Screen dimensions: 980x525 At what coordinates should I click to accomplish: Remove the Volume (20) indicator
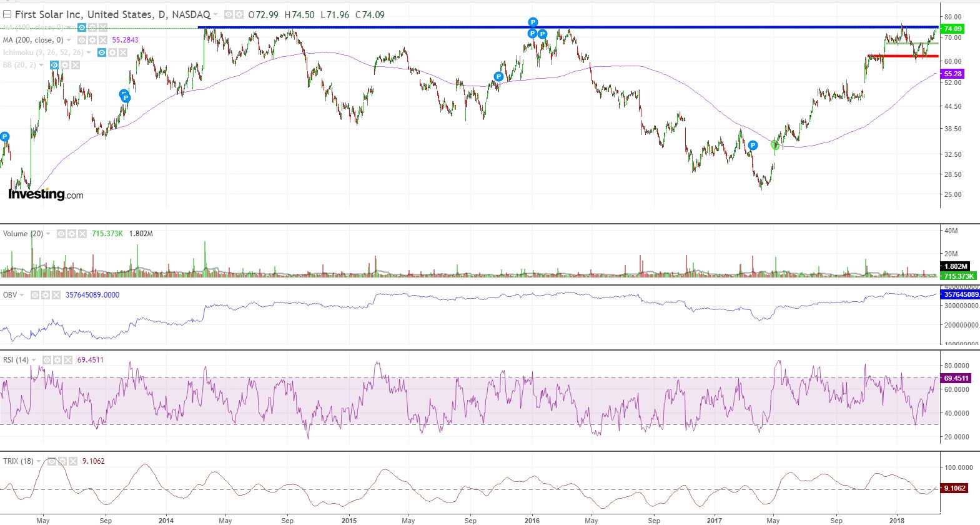point(82,234)
